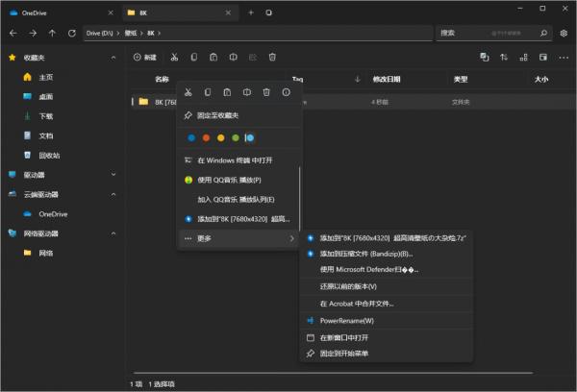This screenshot has height=392, width=577.
Task: Collapse the 云端驱动器 sidebar section
Action: tap(113, 194)
